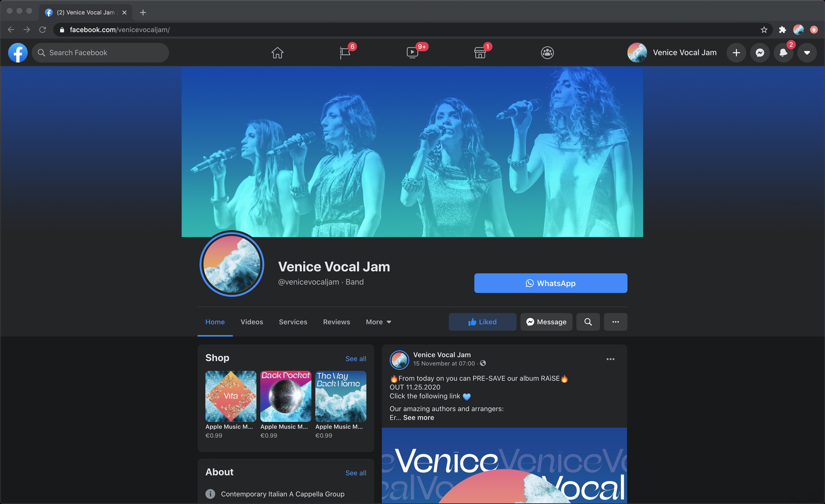Expand post text with See more
The width and height of the screenshot is (825, 504).
[418, 418]
